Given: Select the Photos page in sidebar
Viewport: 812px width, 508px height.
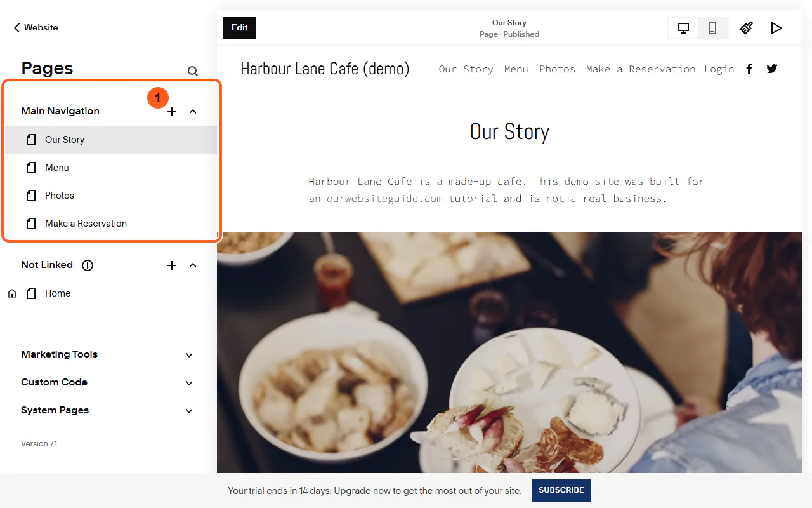Looking at the screenshot, I should 111,196.
